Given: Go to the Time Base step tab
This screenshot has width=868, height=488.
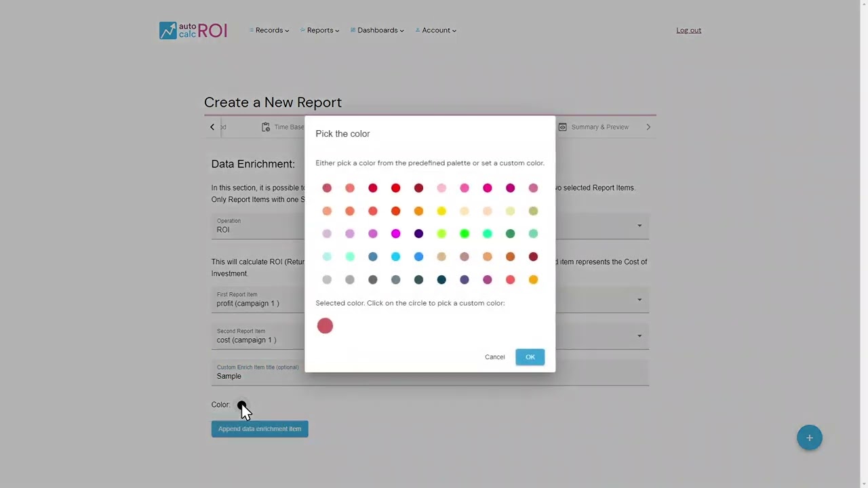Looking at the screenshot, I should pos(283,127).
